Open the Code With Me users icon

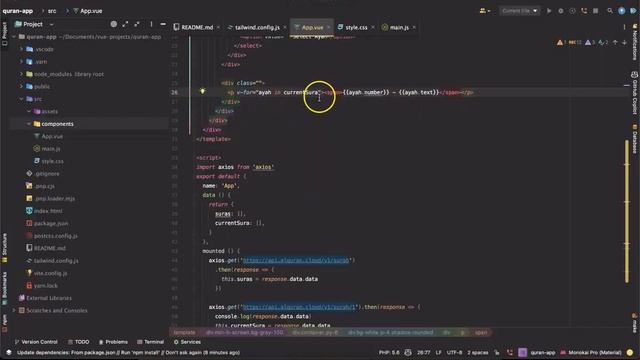tap(484, 11)
